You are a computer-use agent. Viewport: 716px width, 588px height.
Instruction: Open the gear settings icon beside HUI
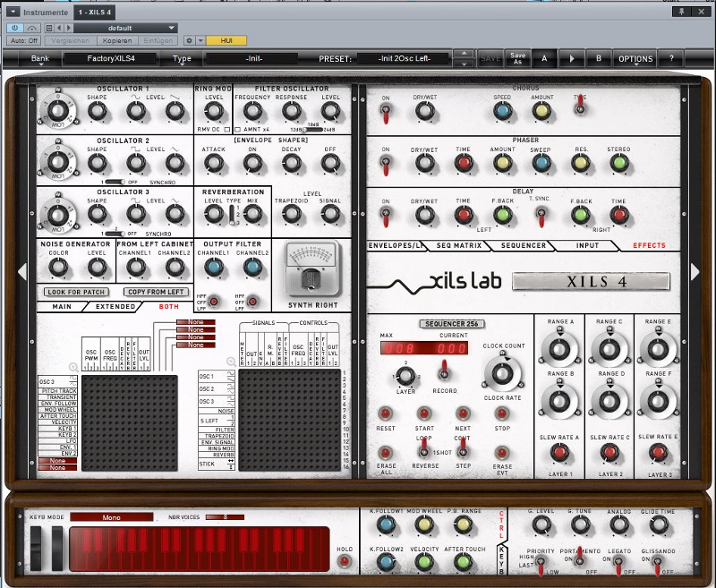(x=189, y=40)
